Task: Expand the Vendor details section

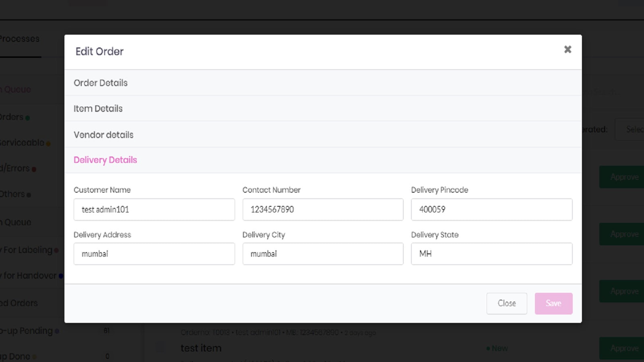Action: click(x=103, y=135)
